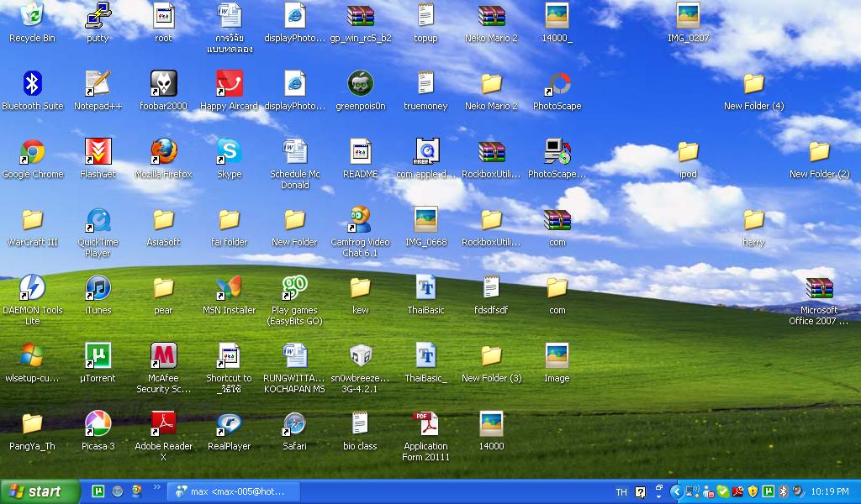Switch to max <max-005@hot... taskbar window
Screen dimensions: 861x504
(234, 491)
